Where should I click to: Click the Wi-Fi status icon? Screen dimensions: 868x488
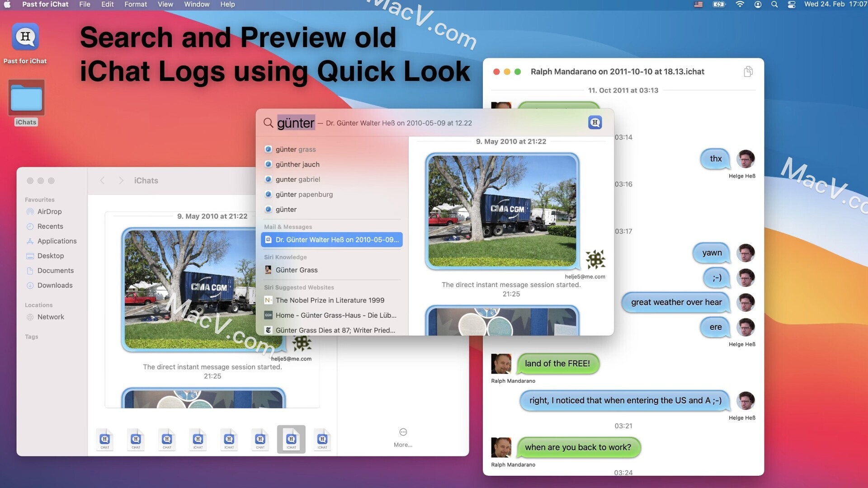coord(740,5)
